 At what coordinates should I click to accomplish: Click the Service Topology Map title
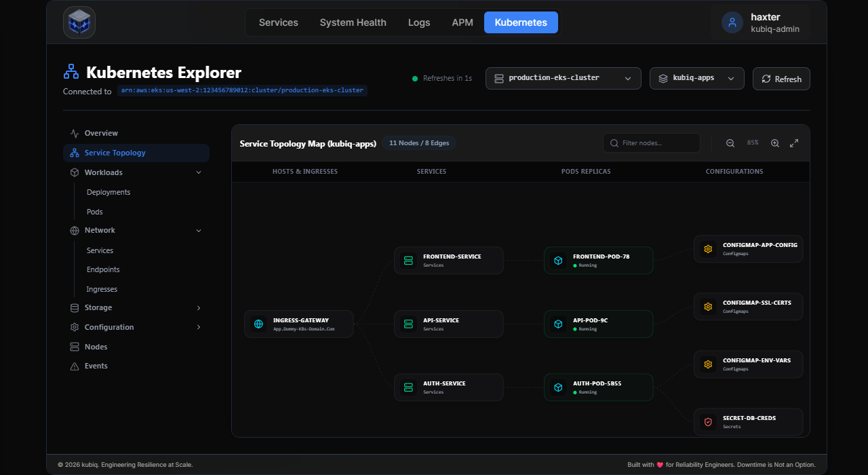[308, 144]
